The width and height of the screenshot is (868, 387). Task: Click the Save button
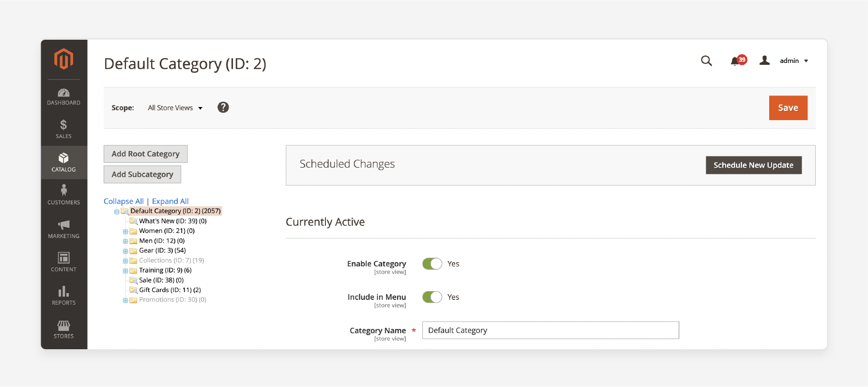click(788, 108)
